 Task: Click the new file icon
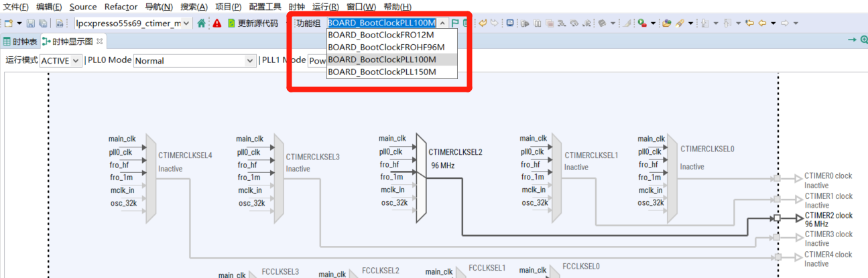[x=9, y=23]
